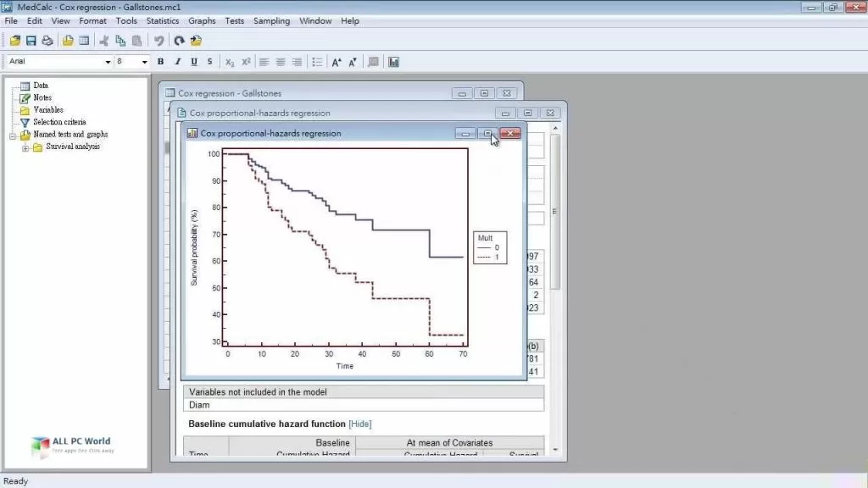Center align text

(281, 62)
